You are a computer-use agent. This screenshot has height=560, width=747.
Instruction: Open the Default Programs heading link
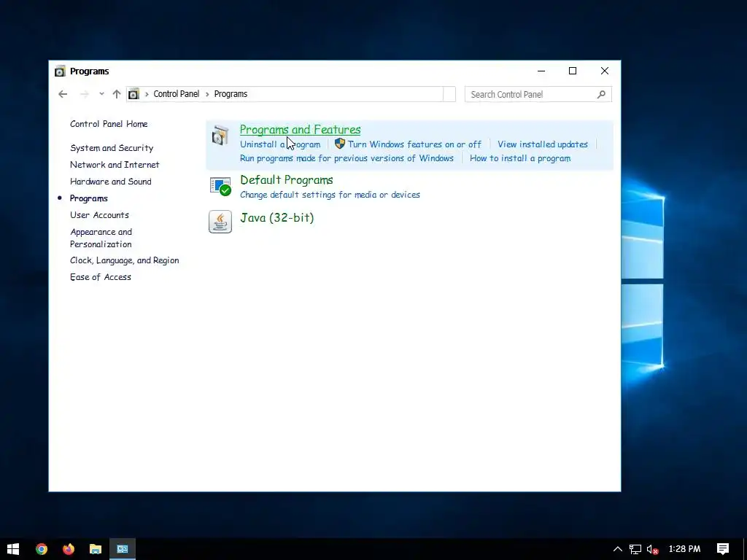pyautogui.click(x=286, y=180)
